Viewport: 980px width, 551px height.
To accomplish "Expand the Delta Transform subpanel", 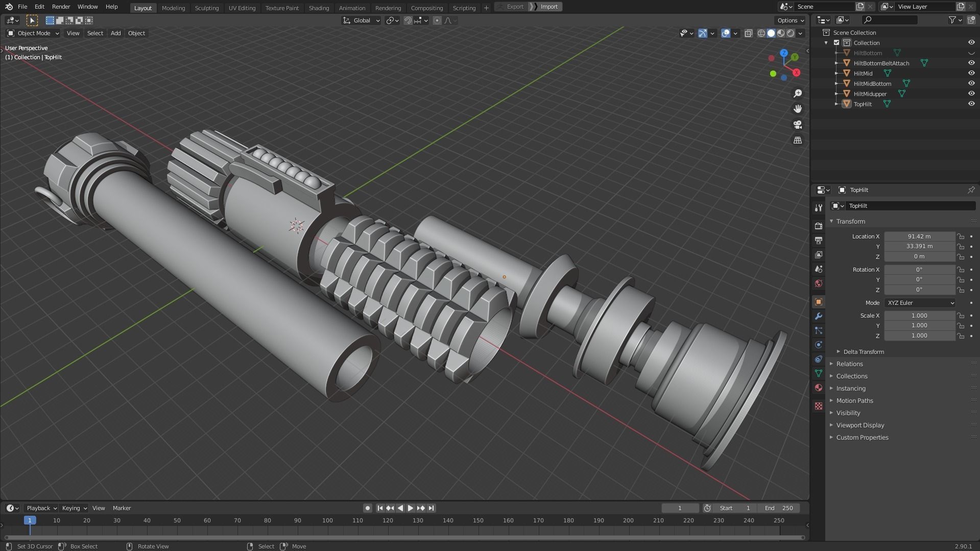I will (x=863, y=352).
